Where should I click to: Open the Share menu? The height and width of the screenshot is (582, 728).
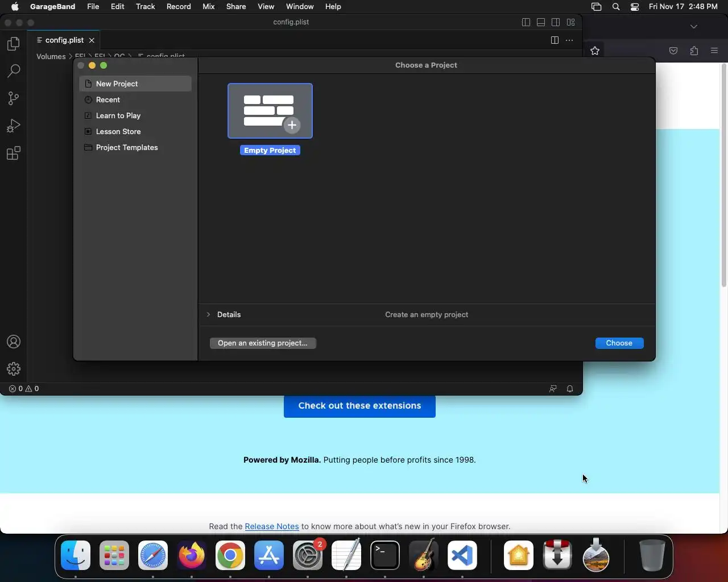pyautogui.click(x=236, y=7)
